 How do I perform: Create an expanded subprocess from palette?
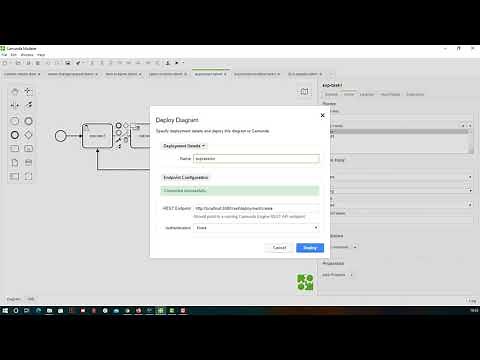click(x=28, y=149)
